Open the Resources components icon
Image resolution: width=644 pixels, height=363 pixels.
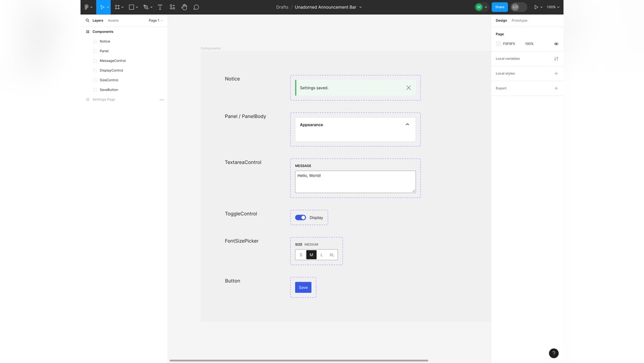pyautogui.click(x=172, y=7)
